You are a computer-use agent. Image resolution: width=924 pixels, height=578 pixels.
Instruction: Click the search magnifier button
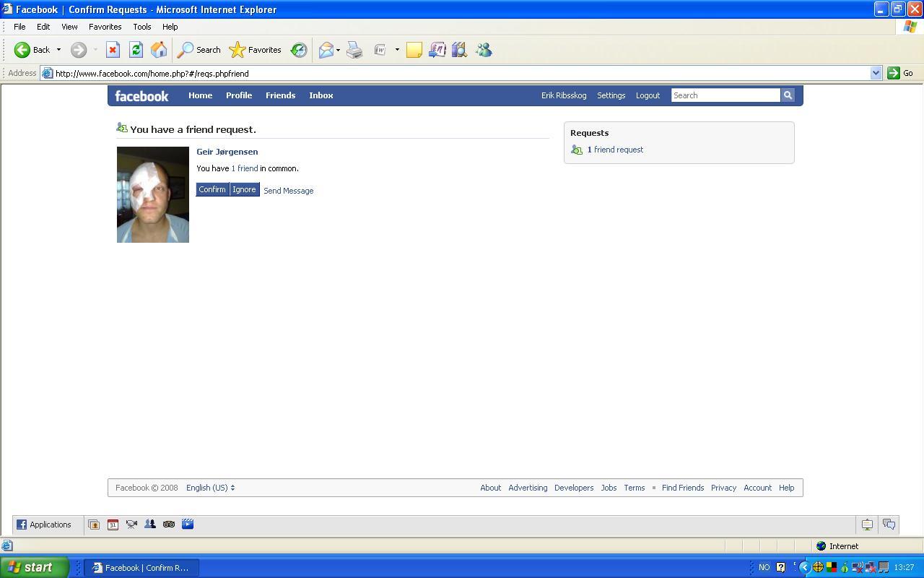788,95
